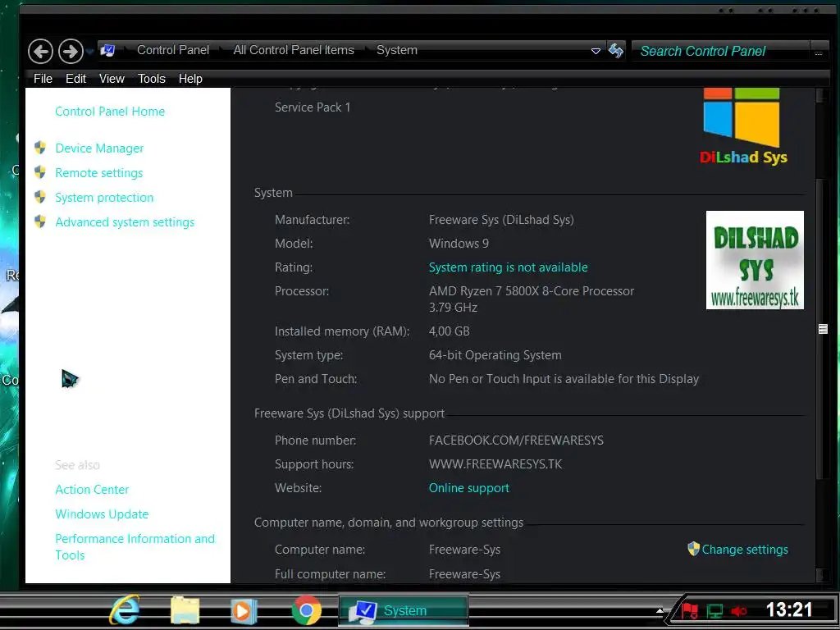Open the Tools menu
840x630 pixels.
[x=152, y=79]
